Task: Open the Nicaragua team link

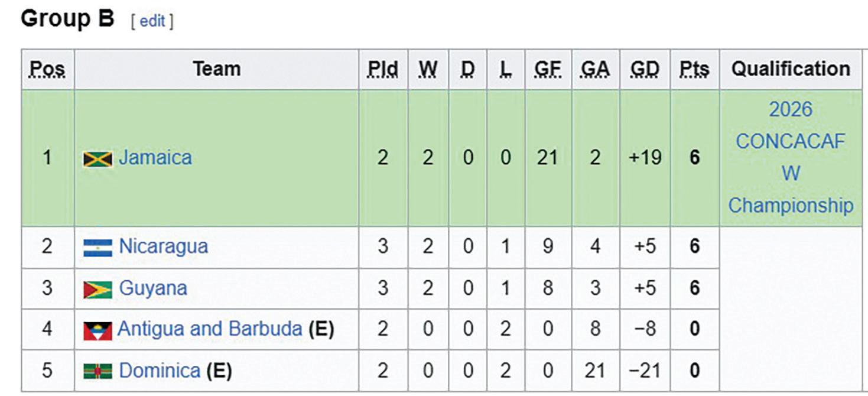Action: (x=164, y=246)
